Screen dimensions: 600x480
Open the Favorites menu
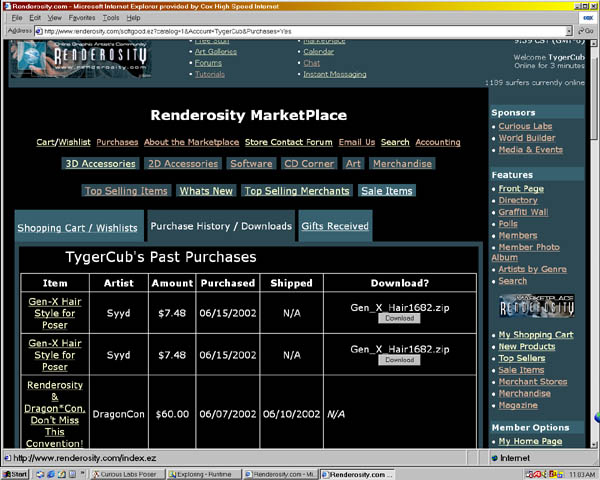pyautogui.click(x=82, y=18)
